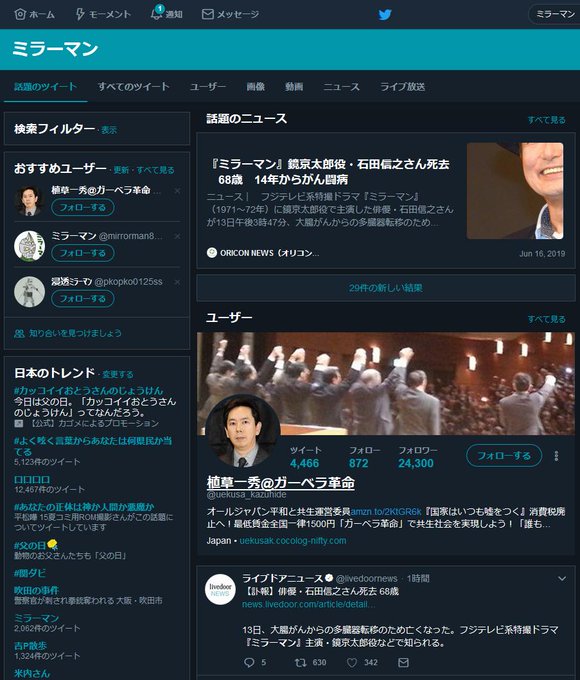See all recommended users (すべて見る)
Screen dimensions: 580x680
[x=155, y=170]
